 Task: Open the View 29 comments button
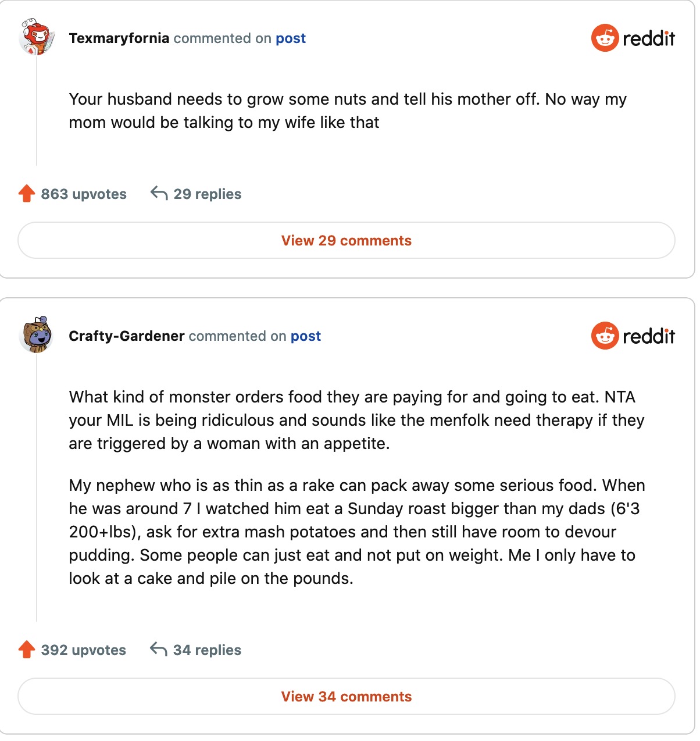point(347,241)
